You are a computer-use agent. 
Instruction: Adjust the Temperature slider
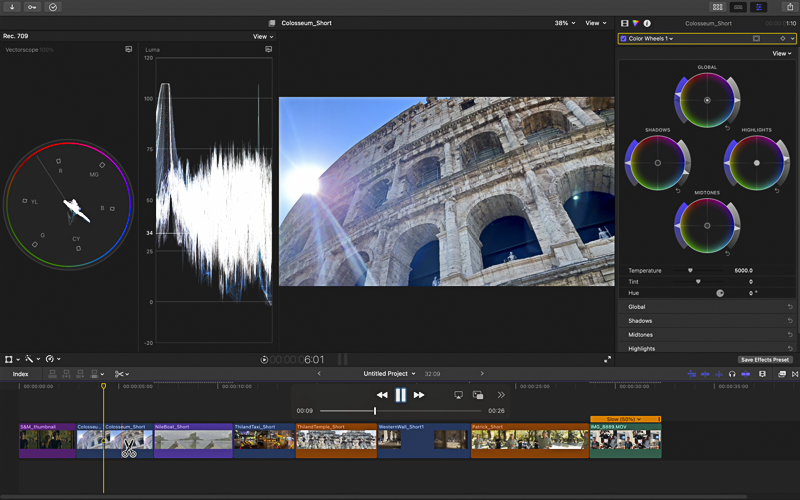(x=690, y=270)
